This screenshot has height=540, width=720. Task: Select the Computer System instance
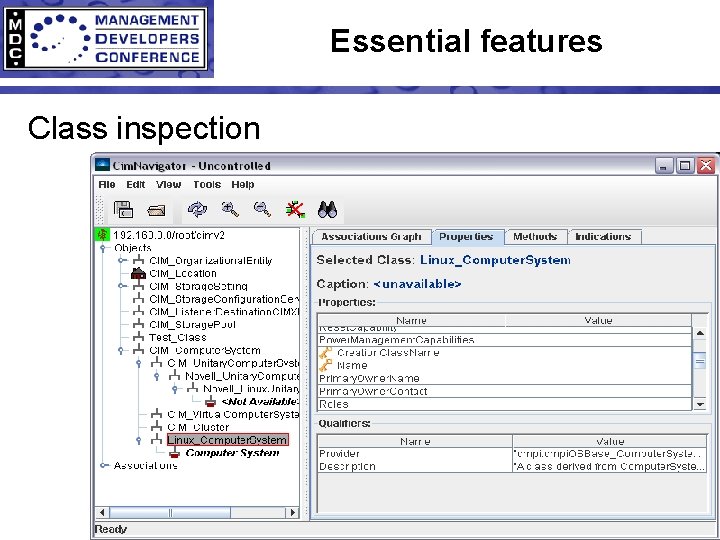coord(232,453)
